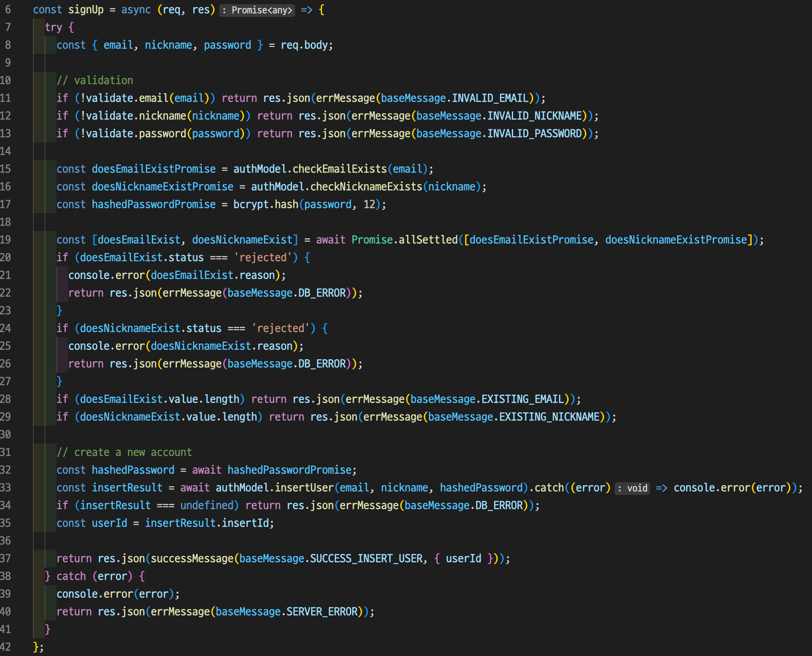The height and width of the screenshot is (656, 812).
Task: Click the void inlay hint on line 33
Action: click(x=632, y=488)
